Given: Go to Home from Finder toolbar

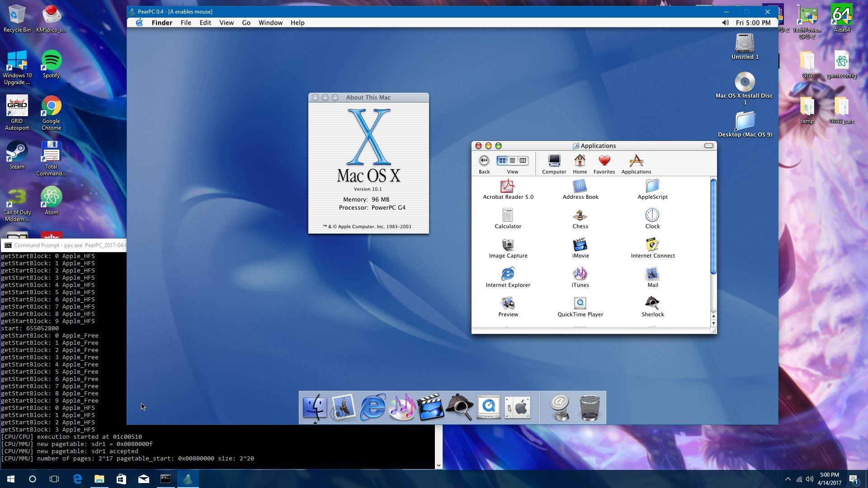Looking at the screenshot, I should pos(580,164).
